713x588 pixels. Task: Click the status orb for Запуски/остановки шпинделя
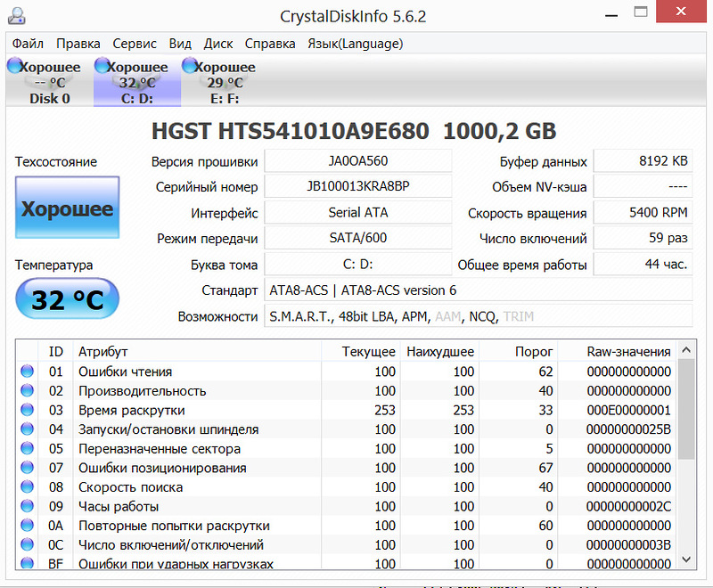click(28, 429)
